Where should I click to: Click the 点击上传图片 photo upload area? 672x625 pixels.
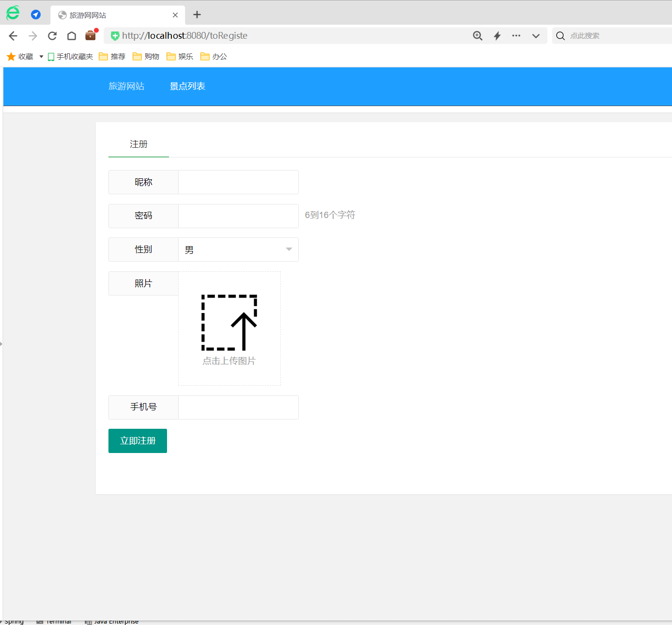pos(229,328)
